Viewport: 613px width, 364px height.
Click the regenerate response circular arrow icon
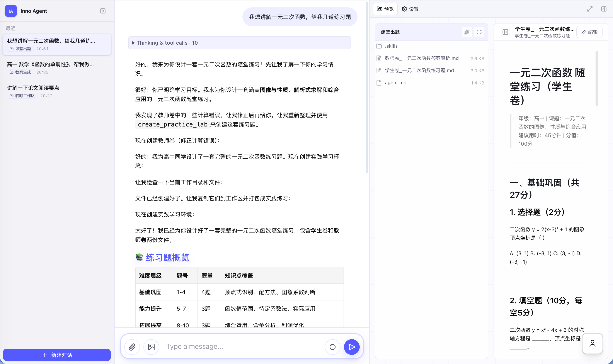coord(332,347)
